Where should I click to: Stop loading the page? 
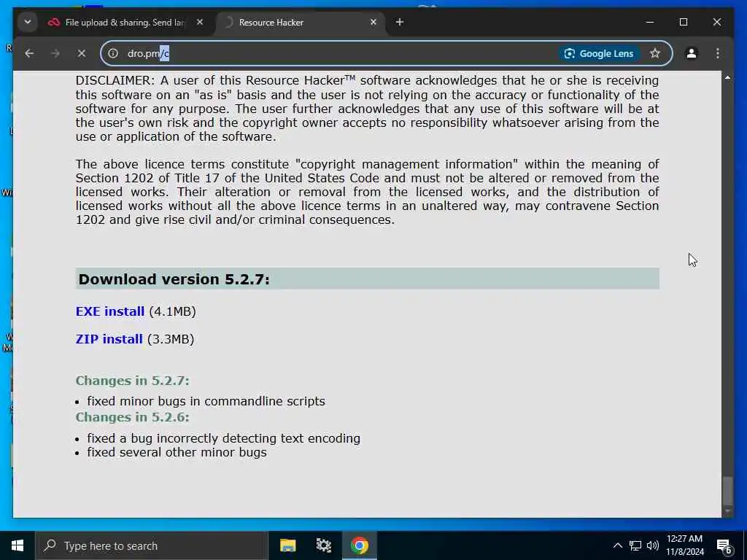82,53
